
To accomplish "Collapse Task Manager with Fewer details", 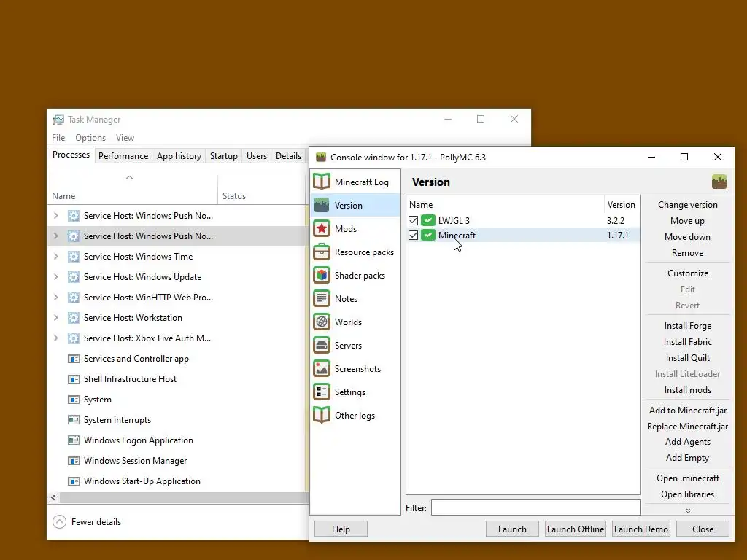I will click(87, 522).
